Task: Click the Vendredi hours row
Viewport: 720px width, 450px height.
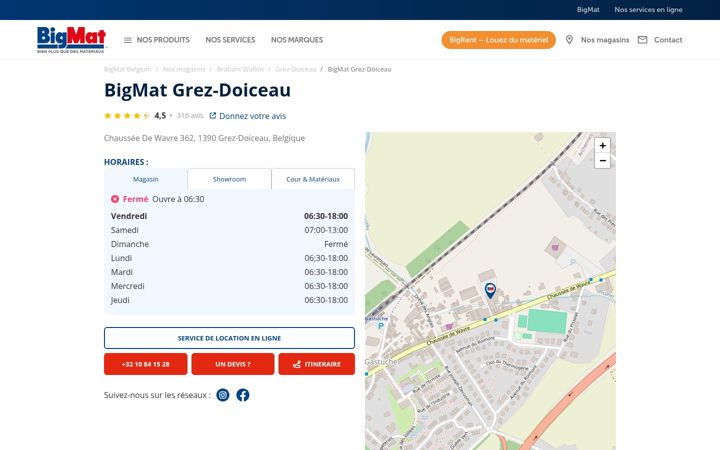Action: [229, 216]
